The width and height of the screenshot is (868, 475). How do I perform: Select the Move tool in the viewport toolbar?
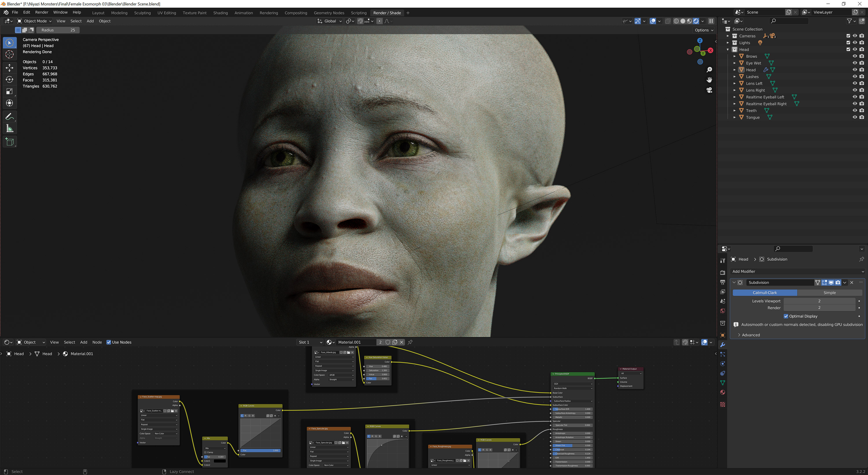tap(10, 67)
